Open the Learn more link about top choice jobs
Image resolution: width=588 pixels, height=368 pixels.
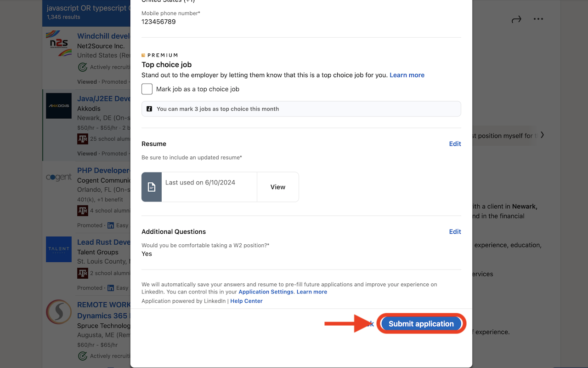point(407,75)
